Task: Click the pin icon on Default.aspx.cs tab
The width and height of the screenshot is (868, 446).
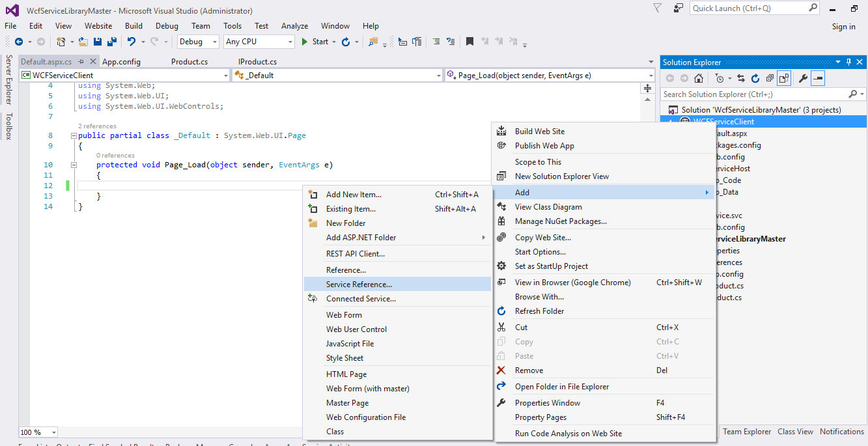Action: click(x=80, y=62)
